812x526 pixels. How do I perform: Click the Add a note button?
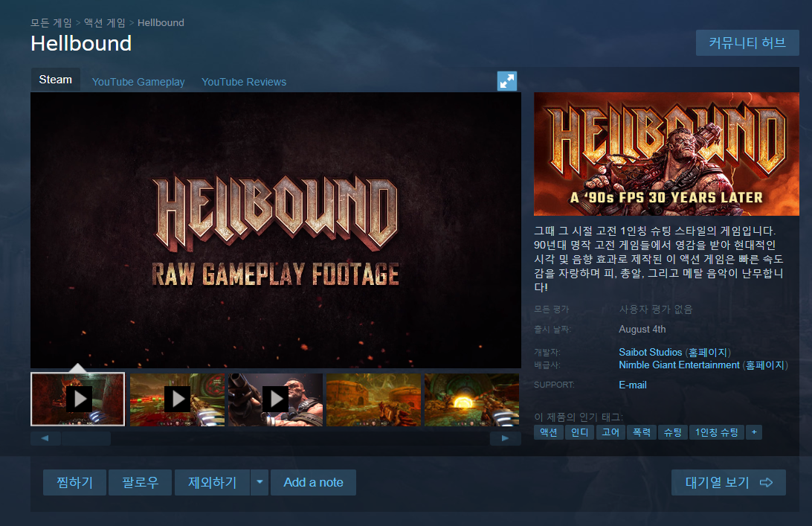point(313,482)
